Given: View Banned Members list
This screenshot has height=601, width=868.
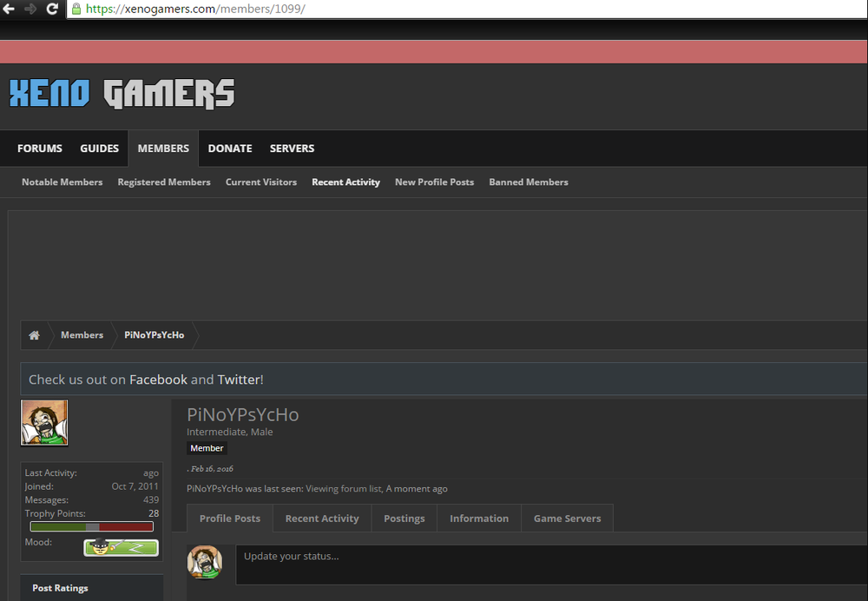Looking at the screenshot, I should pos(529,182).
